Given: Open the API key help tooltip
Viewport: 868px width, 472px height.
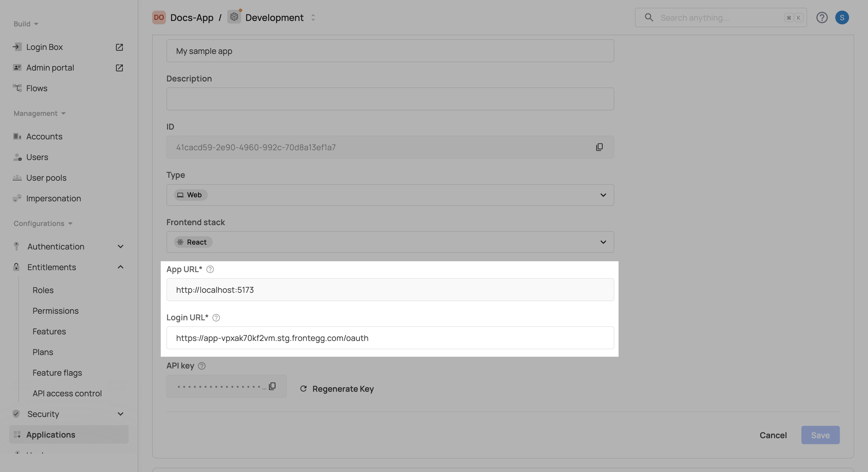Looking at the screenshot, I should coord(202,366).
